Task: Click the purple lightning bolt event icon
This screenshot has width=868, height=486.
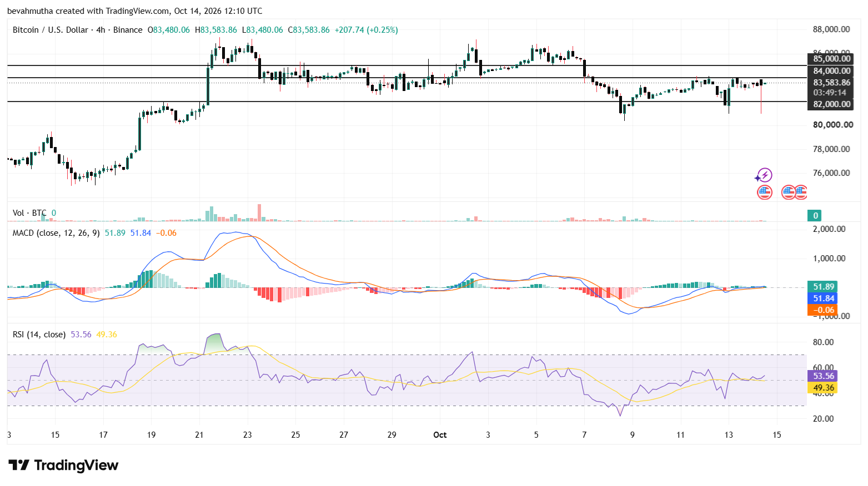Action: [x=764, y=175]
